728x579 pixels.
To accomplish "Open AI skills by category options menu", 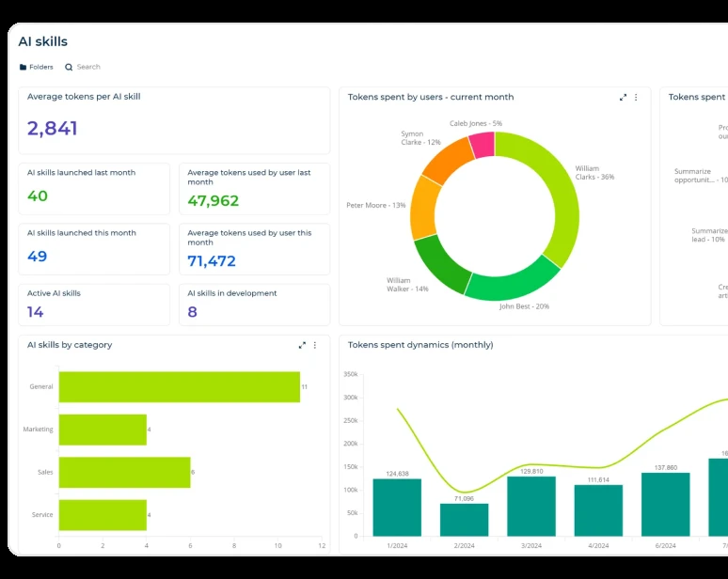I will pos(315,345).
